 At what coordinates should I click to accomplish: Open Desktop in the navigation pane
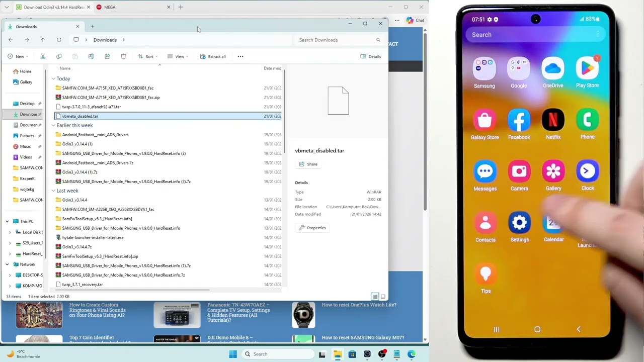point(27,104)
